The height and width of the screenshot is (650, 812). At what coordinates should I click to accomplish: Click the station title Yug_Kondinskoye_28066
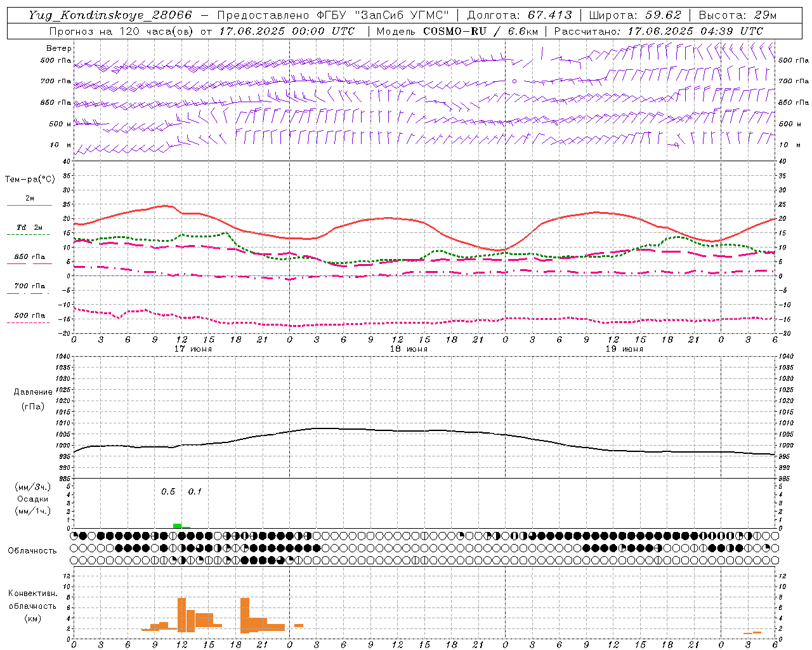tap(110, 15)
